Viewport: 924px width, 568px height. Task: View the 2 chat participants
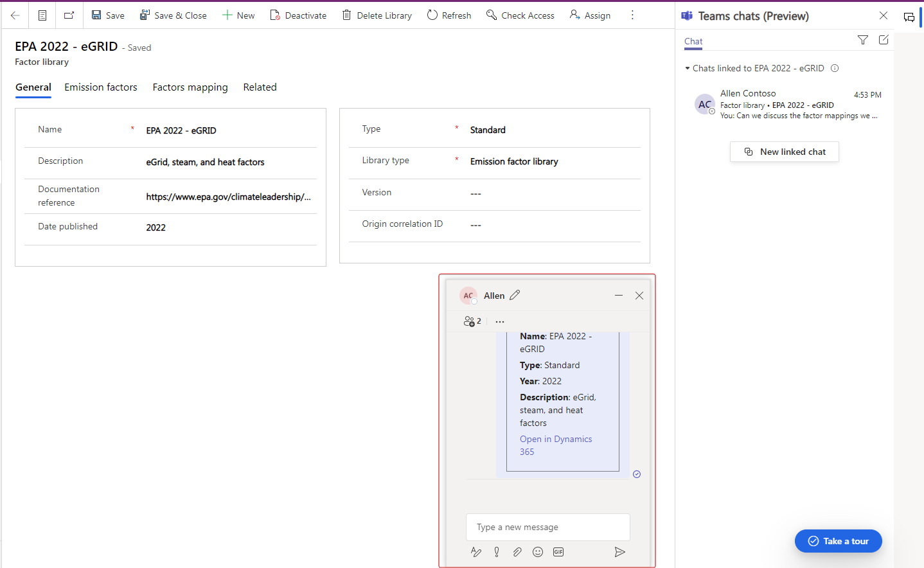click(x=472, y=321)
